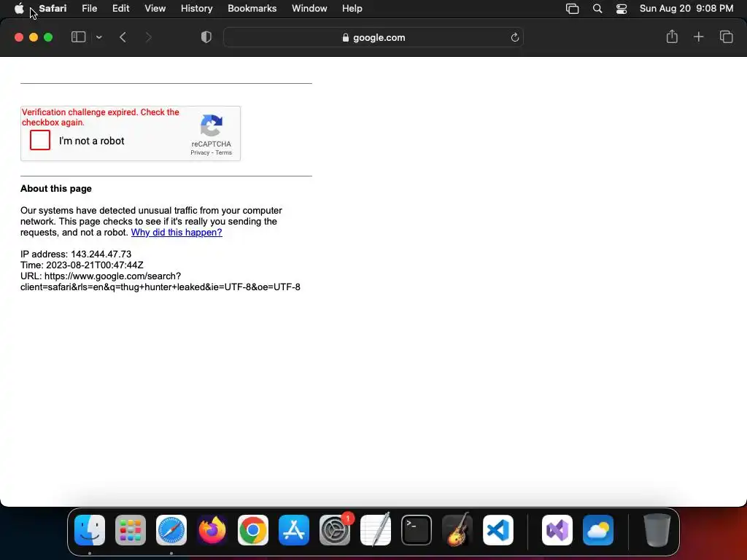
Task: Go forward with the forward arrow
Action: [x=148, y=37]
